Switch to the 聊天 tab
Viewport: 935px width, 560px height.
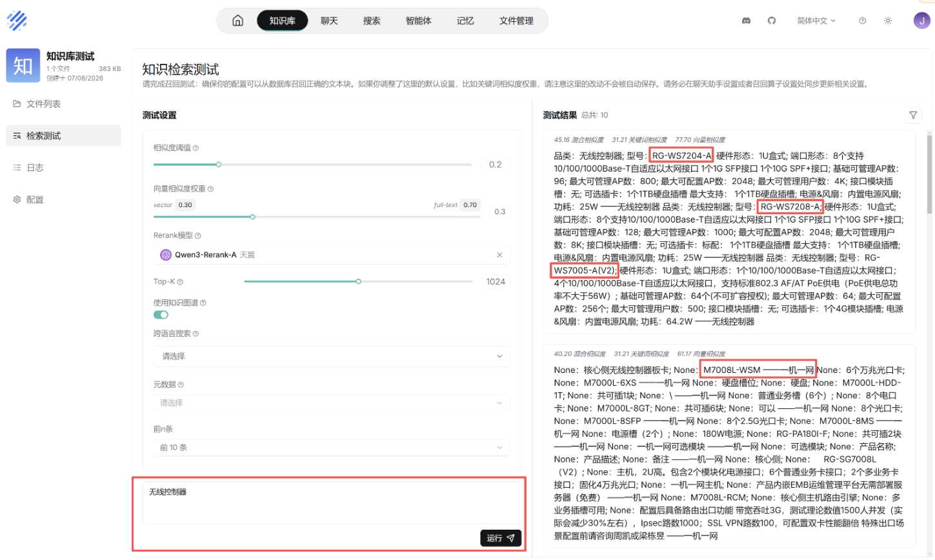[329, 21]
